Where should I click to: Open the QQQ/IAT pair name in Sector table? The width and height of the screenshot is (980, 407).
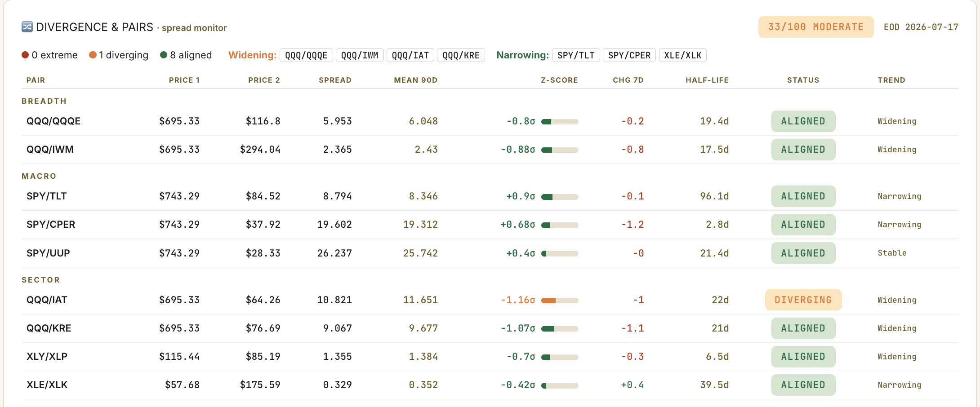47,300
